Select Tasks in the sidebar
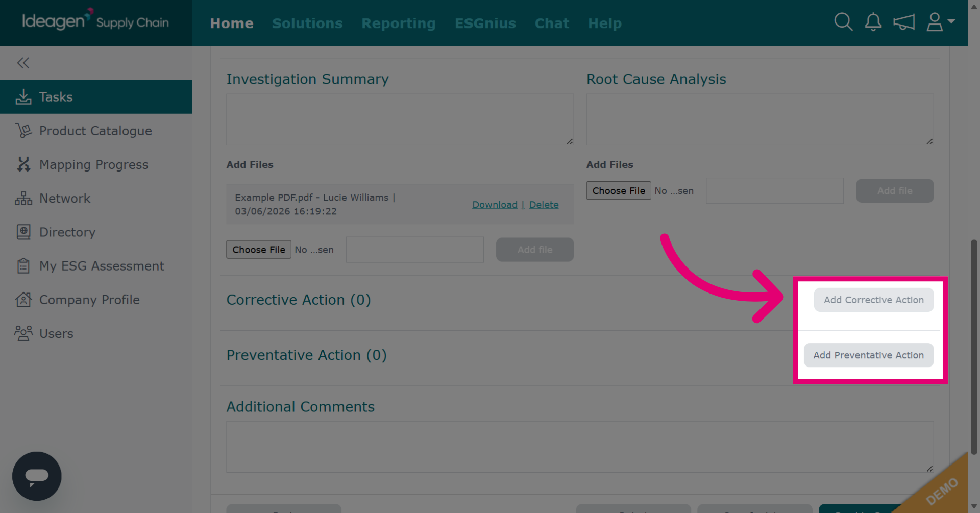Image resolution: width=980 pixels, height=513 pixels. [x=96, y=96]
